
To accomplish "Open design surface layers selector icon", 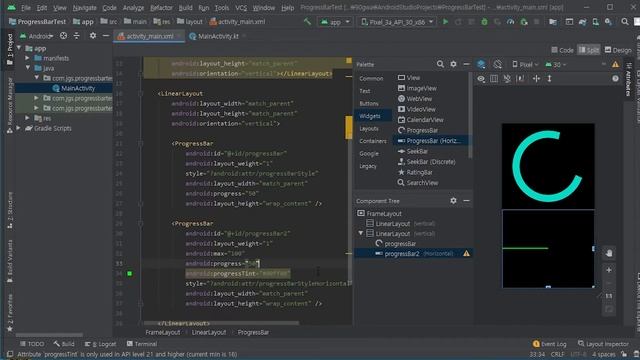I will [x=481, y=64].
